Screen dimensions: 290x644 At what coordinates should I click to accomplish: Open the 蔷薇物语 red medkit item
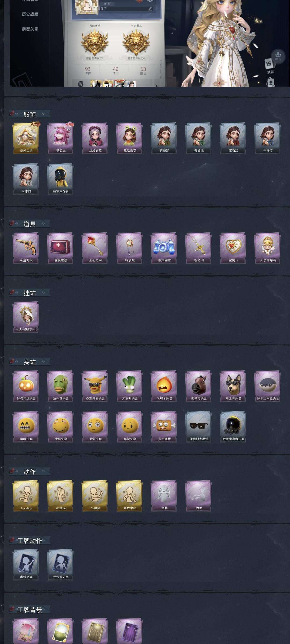coord(60,248)
